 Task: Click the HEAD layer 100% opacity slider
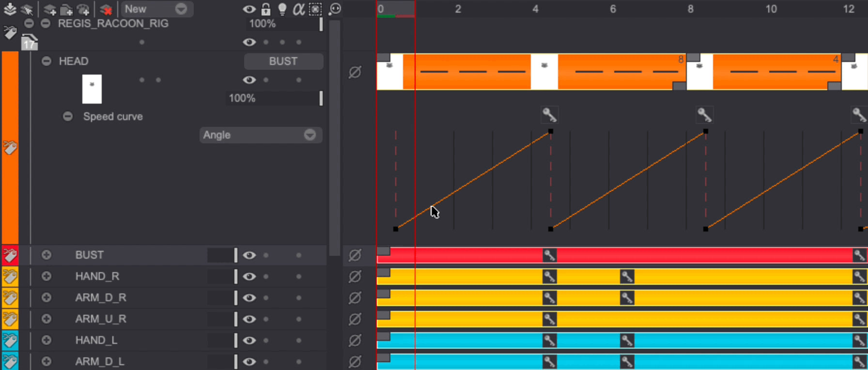click(274, 98)
